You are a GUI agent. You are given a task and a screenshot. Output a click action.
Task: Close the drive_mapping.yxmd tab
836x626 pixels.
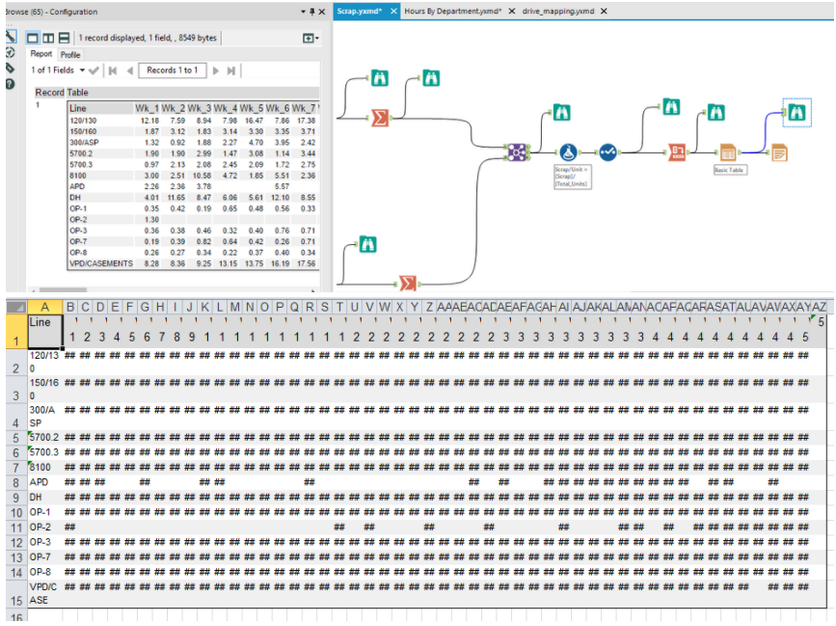pos(604,11)
